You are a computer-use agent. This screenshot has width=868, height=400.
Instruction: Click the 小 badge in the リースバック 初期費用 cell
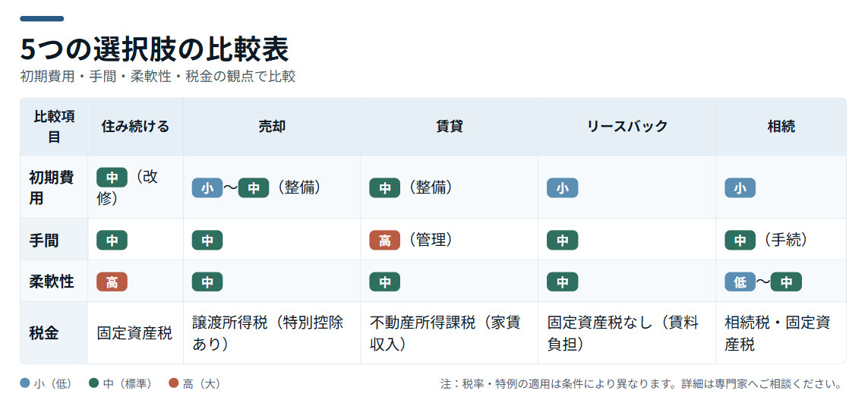(x=562, y=188)
